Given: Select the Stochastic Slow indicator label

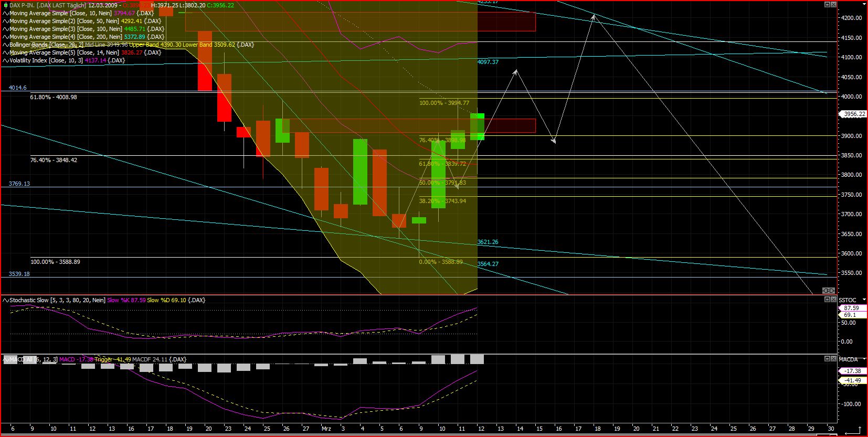Looking at the screenshot, I should click(x=57, y=300).
